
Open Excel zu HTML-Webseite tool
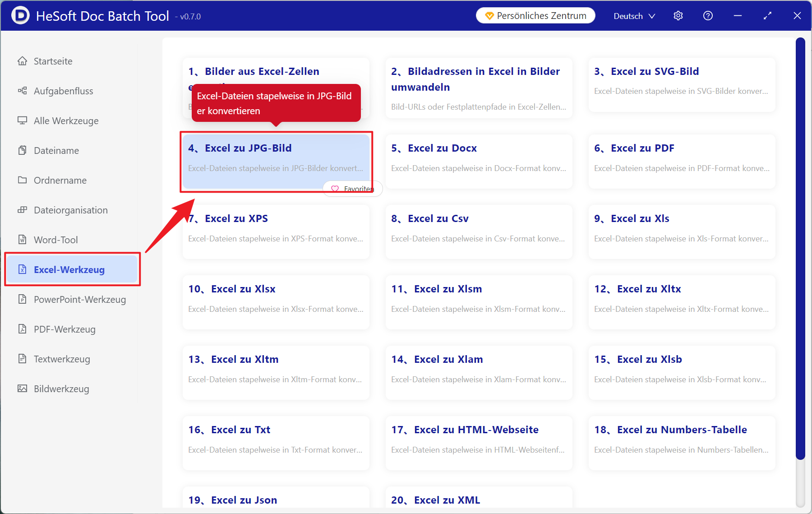click(x=479, y=443)
